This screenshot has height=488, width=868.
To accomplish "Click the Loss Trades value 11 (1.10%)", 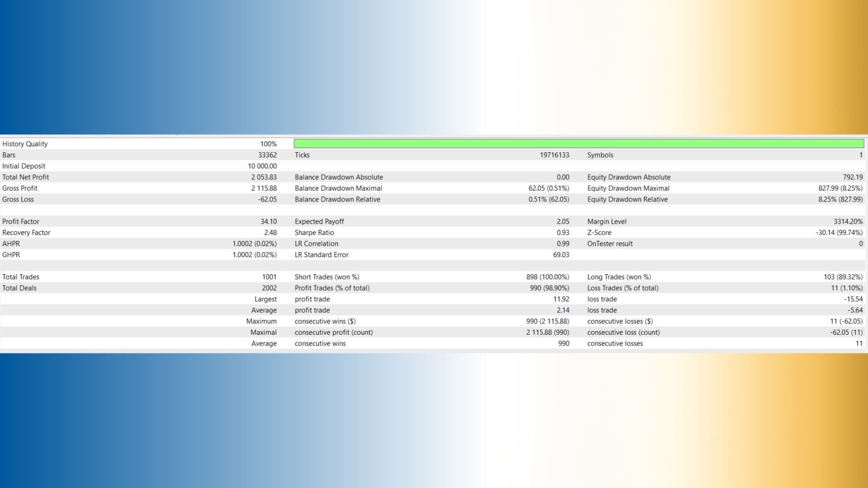I will (x=846, y=288).
